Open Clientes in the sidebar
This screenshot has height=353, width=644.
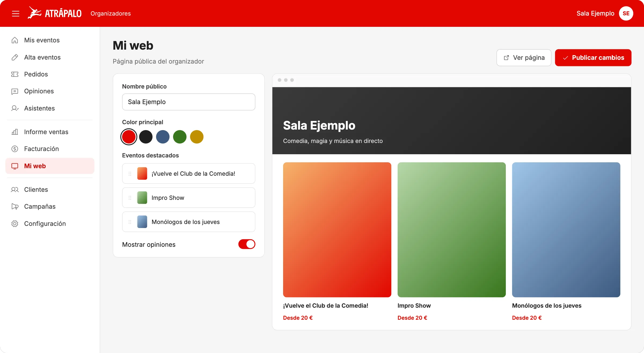point(50,190)
